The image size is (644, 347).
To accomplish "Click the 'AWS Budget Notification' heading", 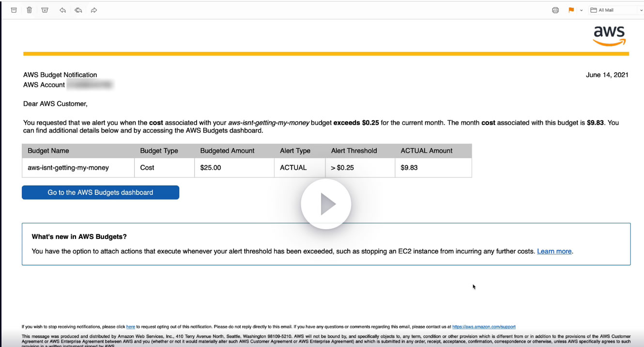I will pos(60,75).
